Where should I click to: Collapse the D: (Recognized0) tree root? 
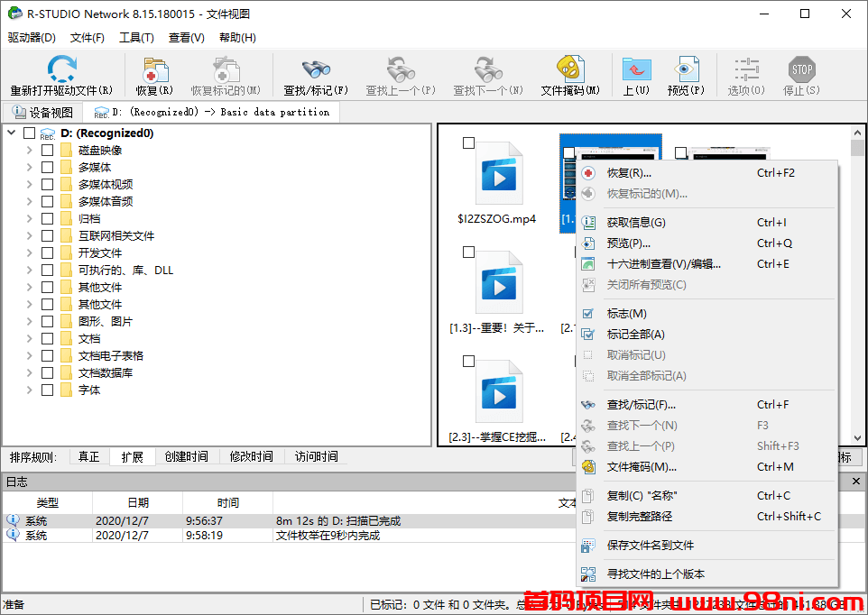pyautogui.click(x=9, y=133)
